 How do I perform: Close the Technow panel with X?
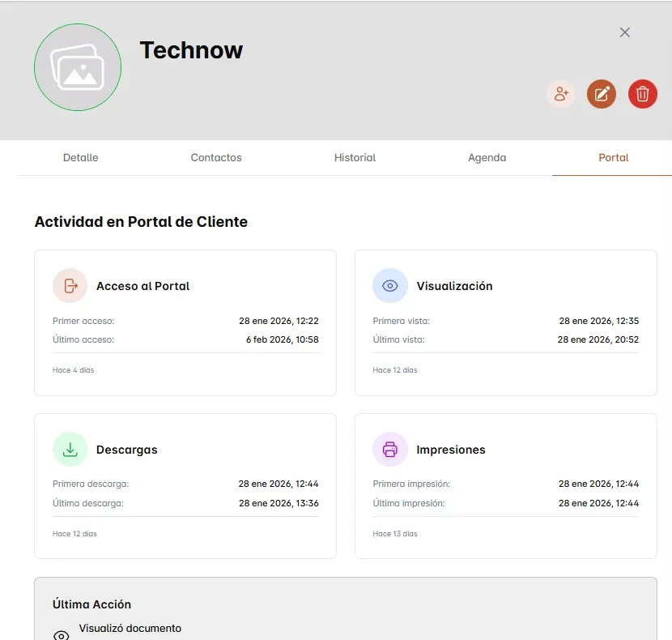tap(624, 32)
